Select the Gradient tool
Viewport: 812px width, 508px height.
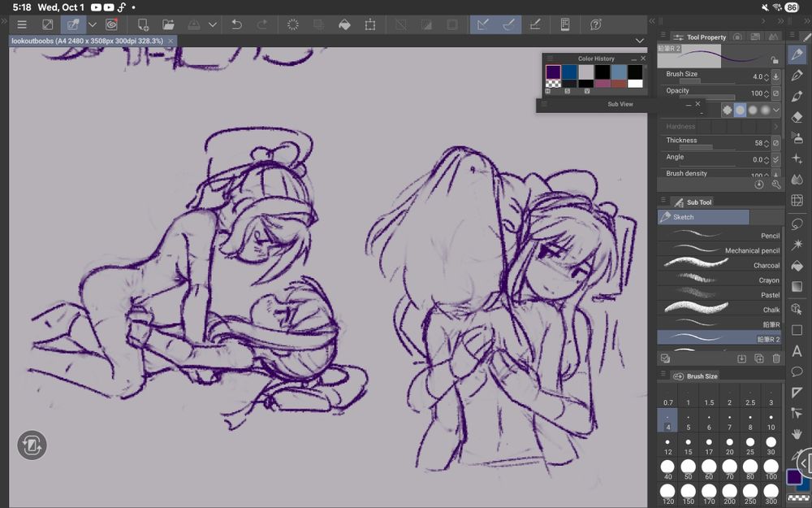click(x=797, y=287)
